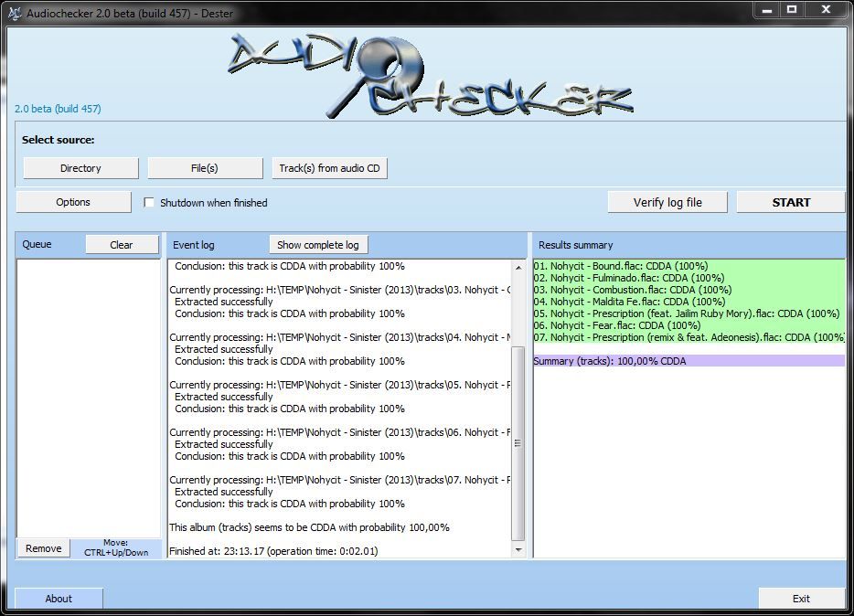Click 'Move: CTRL+Up/Down' hint label
Screen dimensions: 854x616
116,547
